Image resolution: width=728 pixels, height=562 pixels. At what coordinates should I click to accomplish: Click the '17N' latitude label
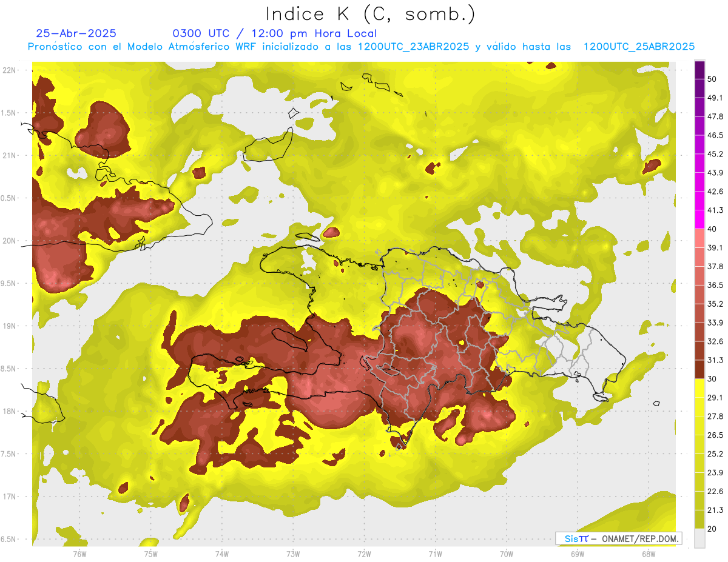9,497
